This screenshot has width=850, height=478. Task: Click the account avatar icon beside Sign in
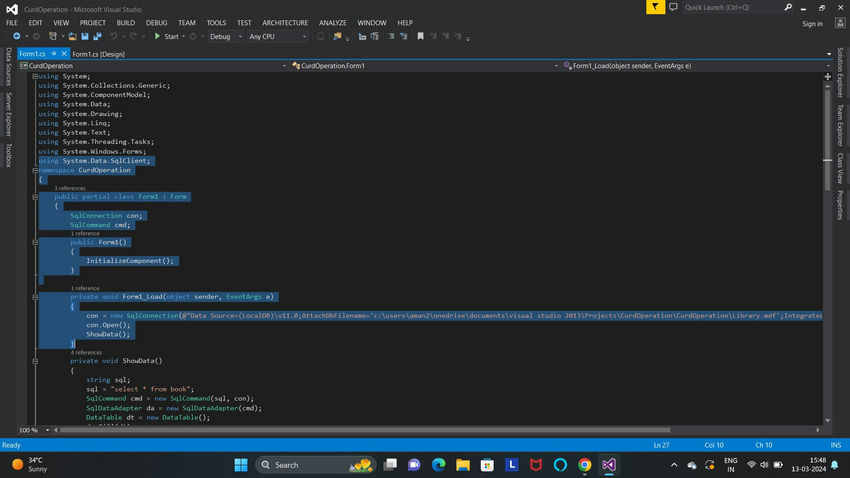[840, 23]
